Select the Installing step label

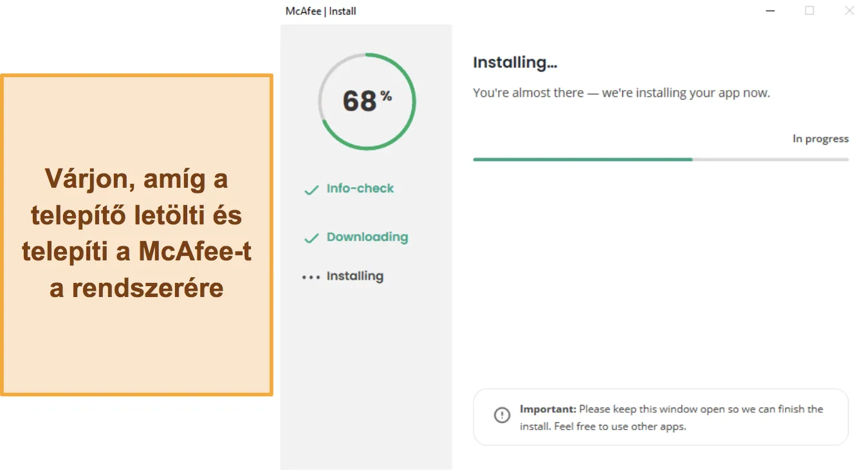(355, 276)
